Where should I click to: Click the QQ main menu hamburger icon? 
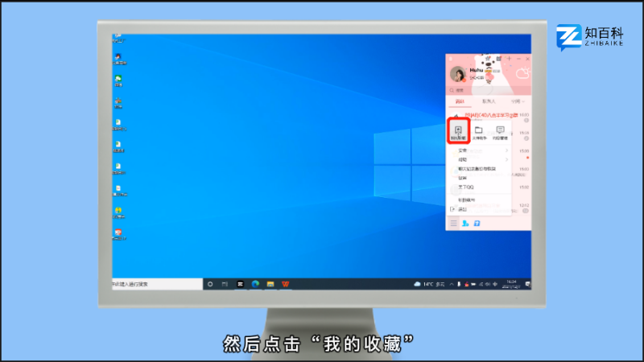pyautogui.click(x=453, y=224)
